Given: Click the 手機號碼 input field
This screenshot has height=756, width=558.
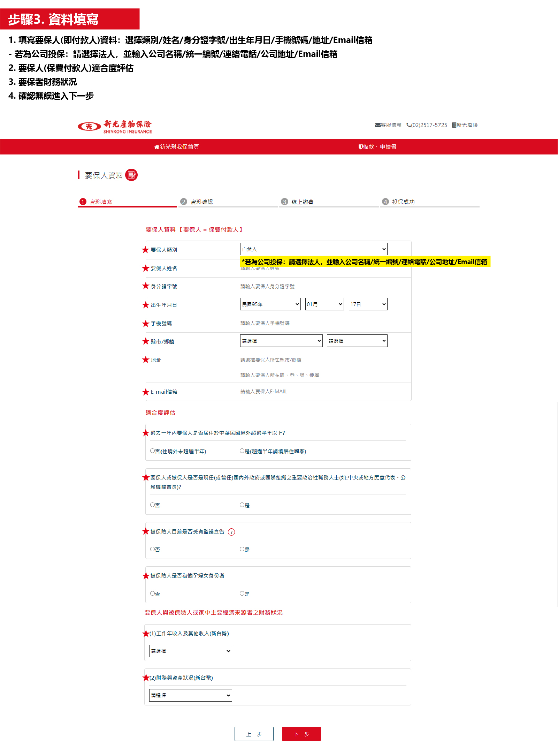Looking at the screenshot, I should (314, 323).
